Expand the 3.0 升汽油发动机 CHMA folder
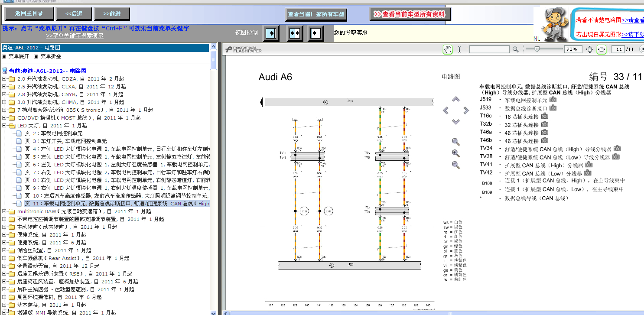Viewport: 644px width, 315px height. click(x=5, y=102)
